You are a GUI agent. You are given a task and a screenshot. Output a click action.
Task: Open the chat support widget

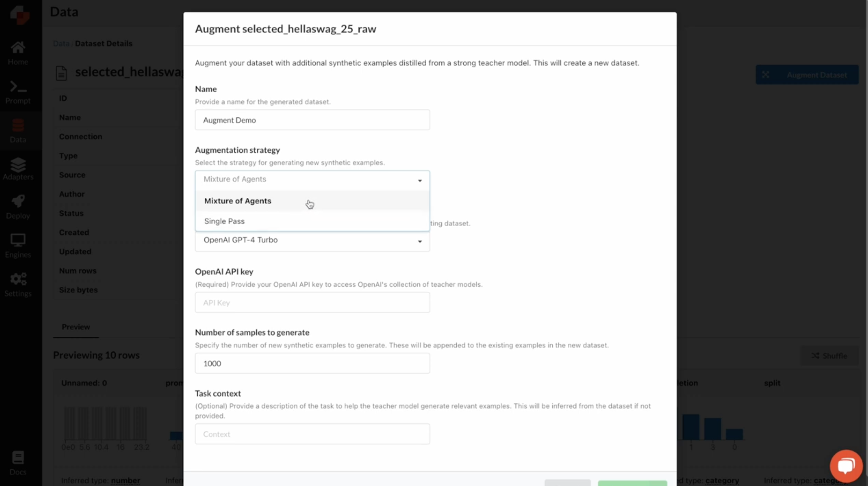coord(846,465)
